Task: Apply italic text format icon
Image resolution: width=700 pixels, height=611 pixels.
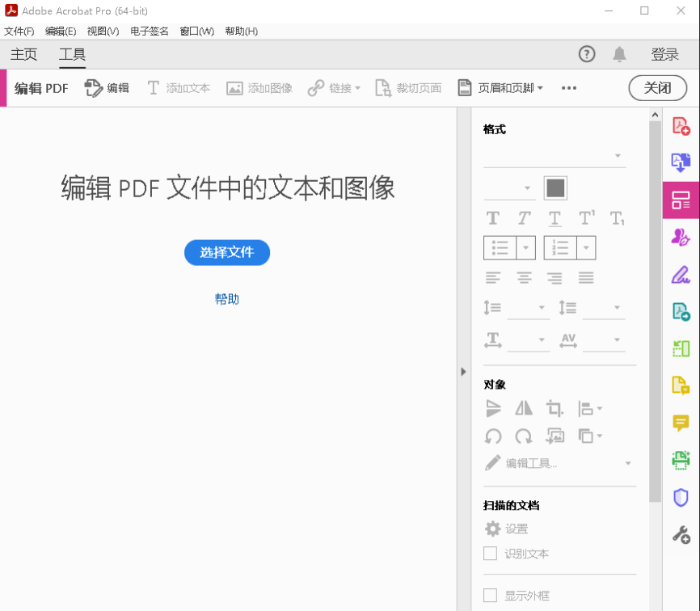Action: click(524, 218)
